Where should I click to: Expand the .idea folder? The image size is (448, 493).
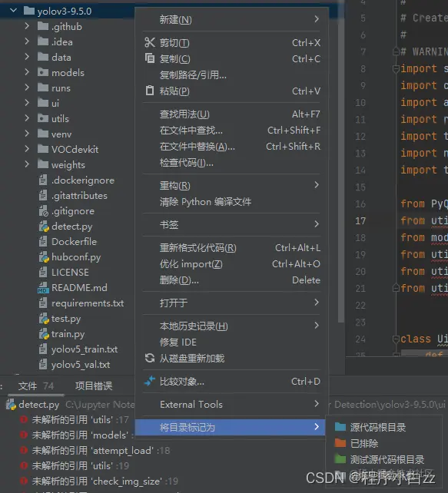27,41
